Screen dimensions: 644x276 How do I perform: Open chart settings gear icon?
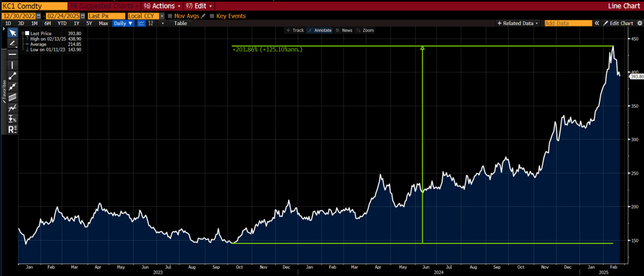click(639, 23)
